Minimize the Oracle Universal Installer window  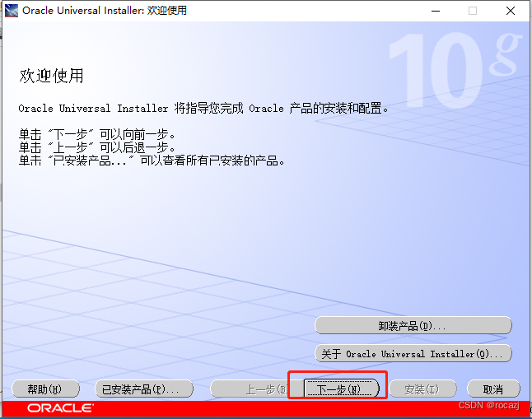pos(436,11)
